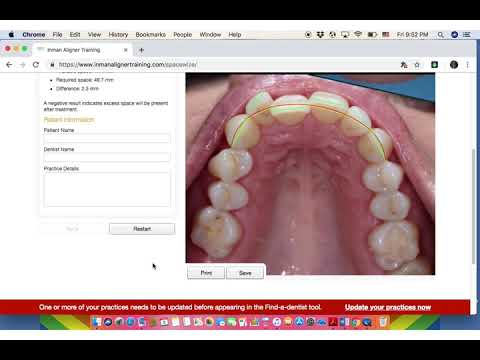
Task: Click the Dentist Name input field
Action: [x=107, y=157]
